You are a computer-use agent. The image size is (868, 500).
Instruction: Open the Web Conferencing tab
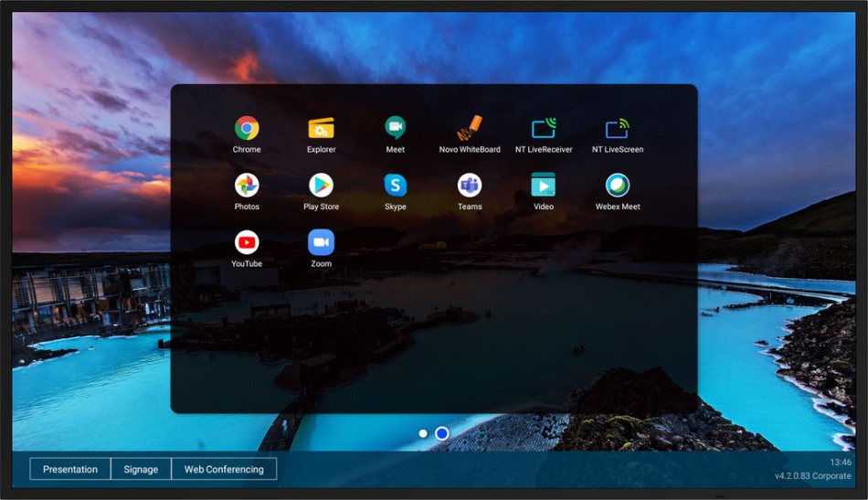point(224,469)
